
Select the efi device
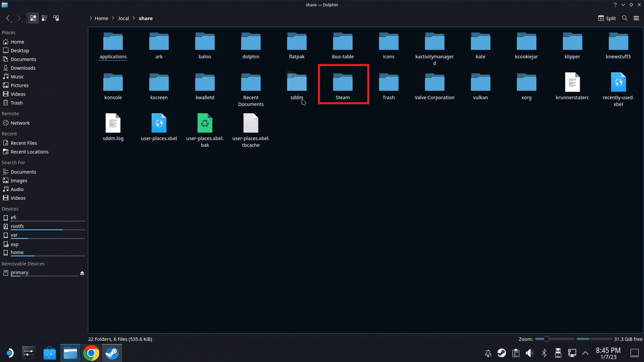pos(43,218)
